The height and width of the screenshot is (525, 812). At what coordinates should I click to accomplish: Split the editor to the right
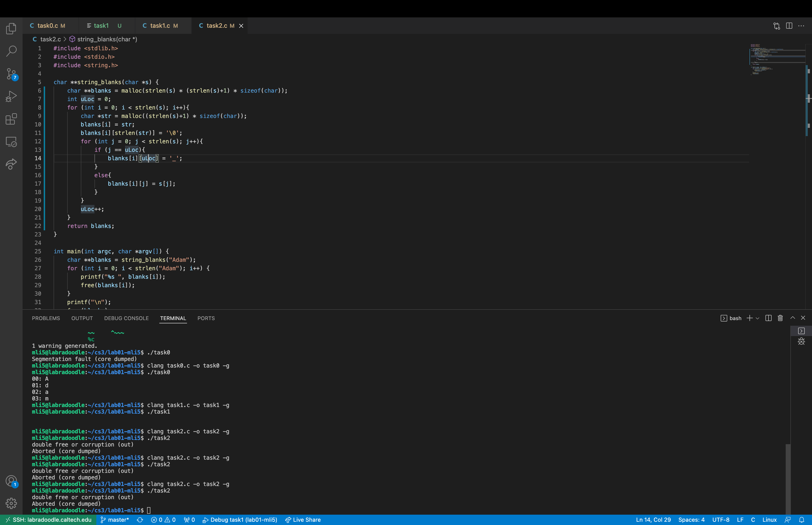(x=789, y=26)
